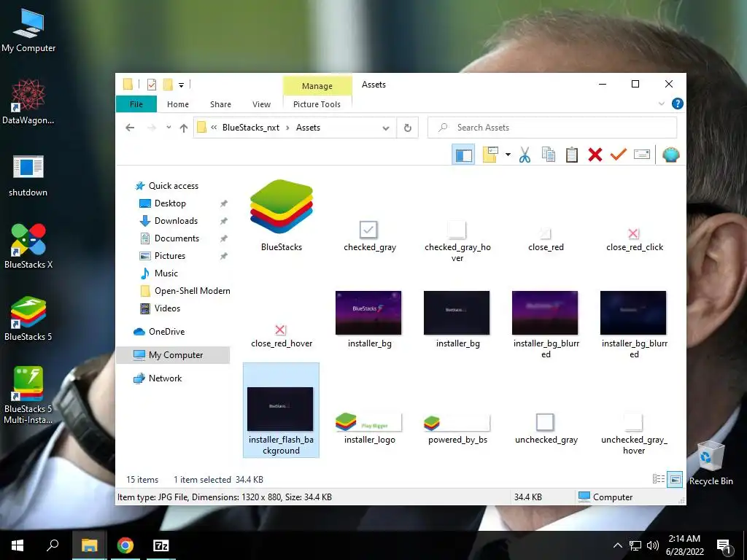
Task: Open the folder options dropdown arrow
Action: click(x=508, y=155)
